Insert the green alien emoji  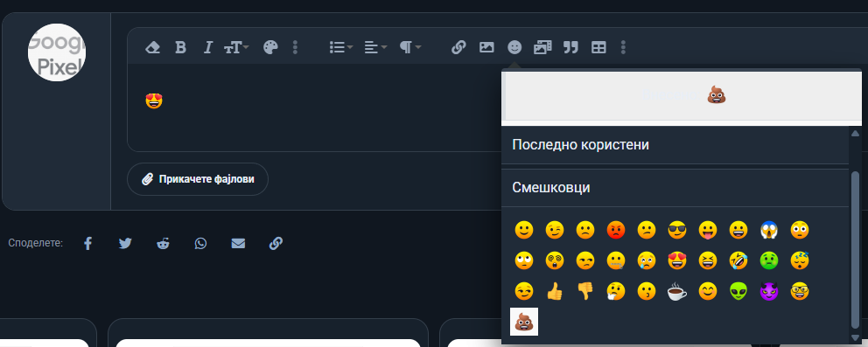point(738,291)
